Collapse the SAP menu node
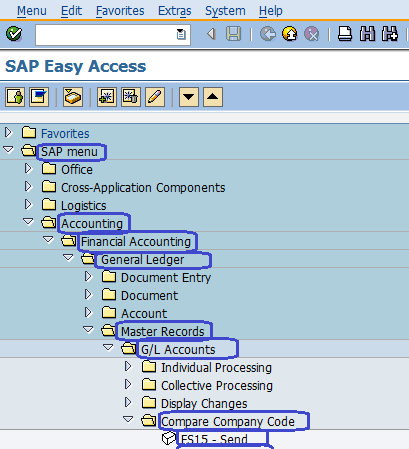The width and height of the screenshot is (409, 449). tap(8, 150)
